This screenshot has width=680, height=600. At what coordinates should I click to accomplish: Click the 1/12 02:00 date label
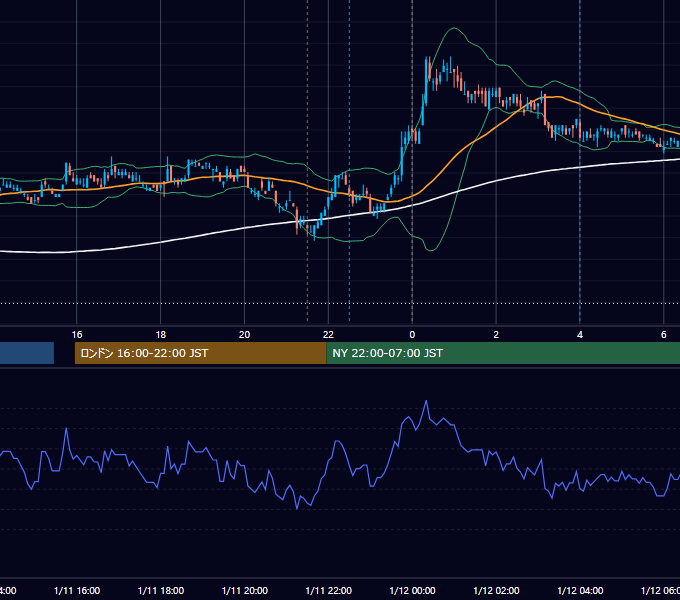coord(496,590)
